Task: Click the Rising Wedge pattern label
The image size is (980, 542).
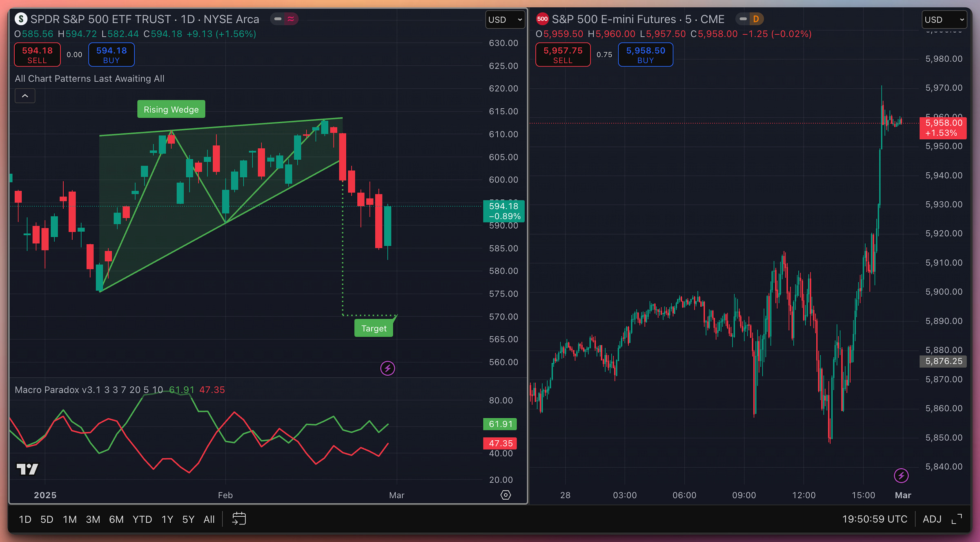Action: click(x=171, y=109)
